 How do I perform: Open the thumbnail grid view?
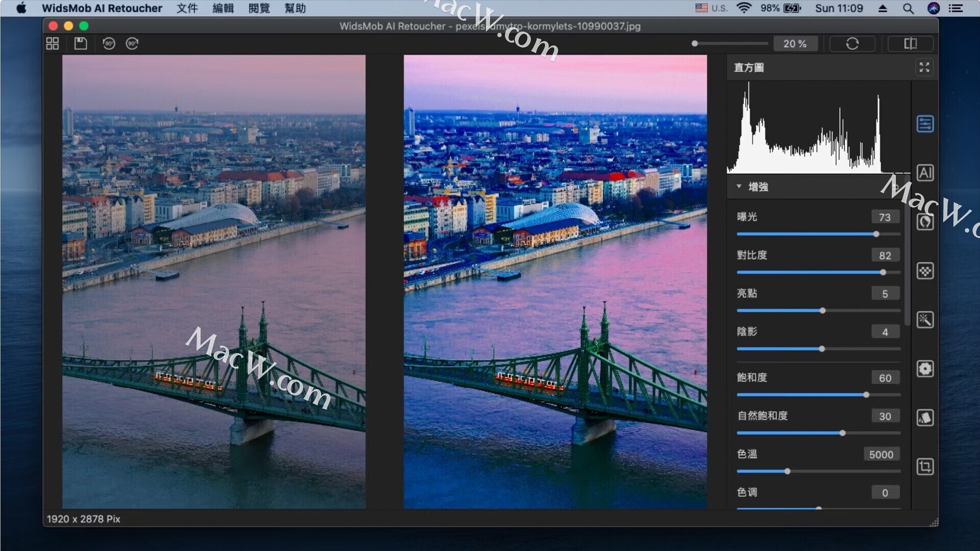pyautogui.click(x=53, y=44)
